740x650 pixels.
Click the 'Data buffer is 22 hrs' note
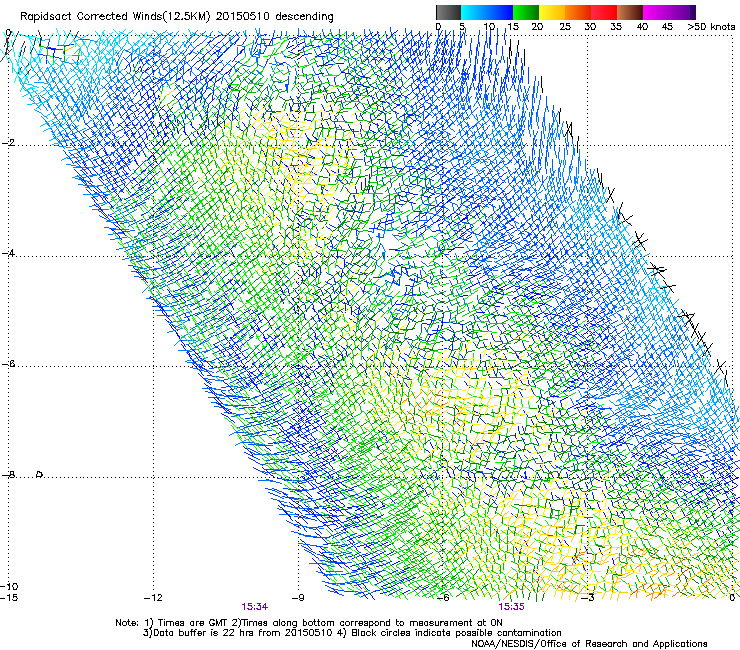[238, 633]
